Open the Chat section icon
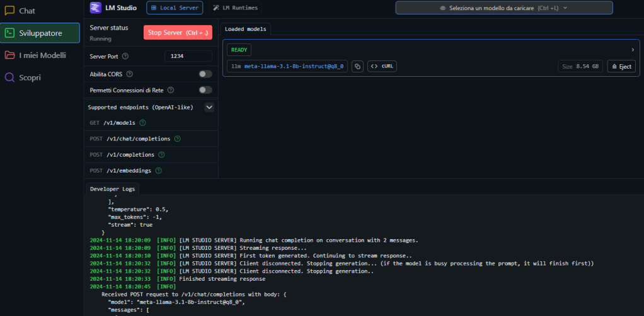 coord(9,11)
